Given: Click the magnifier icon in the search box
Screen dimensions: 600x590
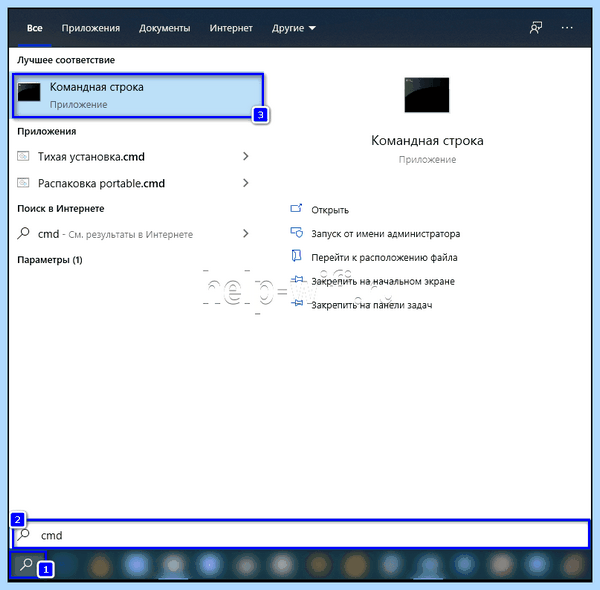Looking at the screenshot, I should coord(24,535).
